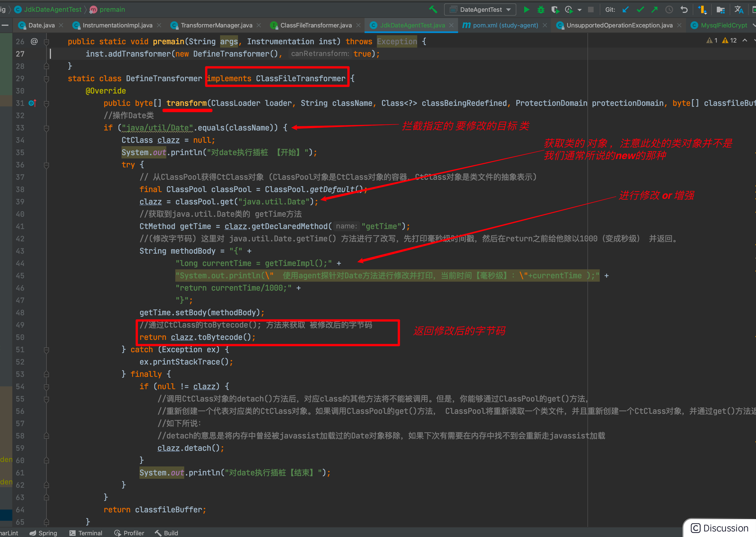Click the transform method name on line 31
The height and width of the screenshot is (537, 756).
[x=186, y=103]
